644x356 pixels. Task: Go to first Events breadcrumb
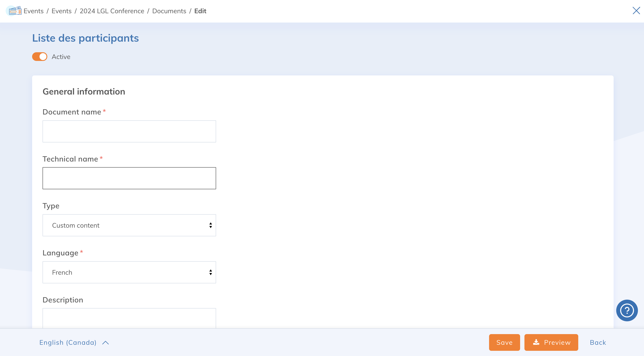click(33, 11)
